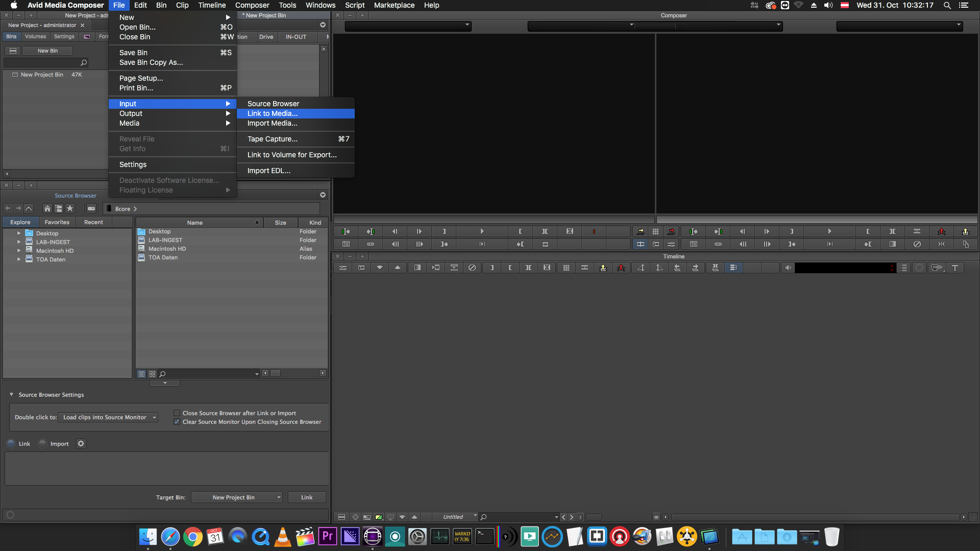
Task: Click Play in the source monitor controls
Action: pyautogui.click(x=482, y=231)
